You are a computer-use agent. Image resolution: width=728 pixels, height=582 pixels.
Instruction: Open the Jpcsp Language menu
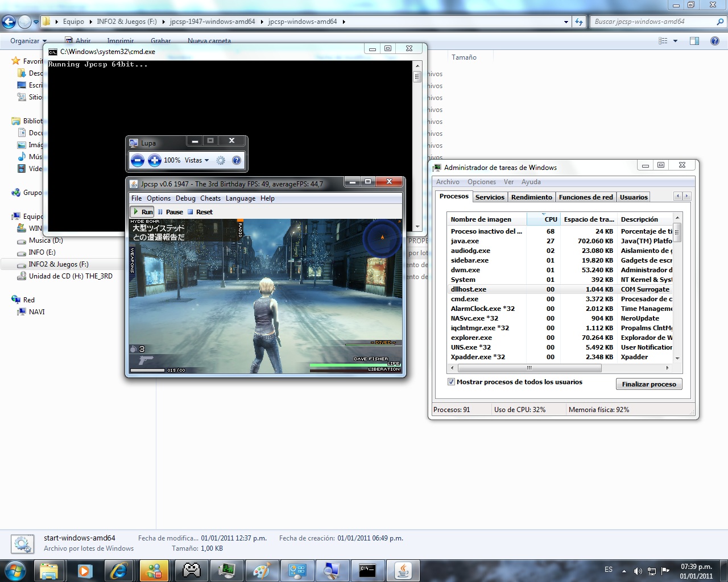pos(241,198)
